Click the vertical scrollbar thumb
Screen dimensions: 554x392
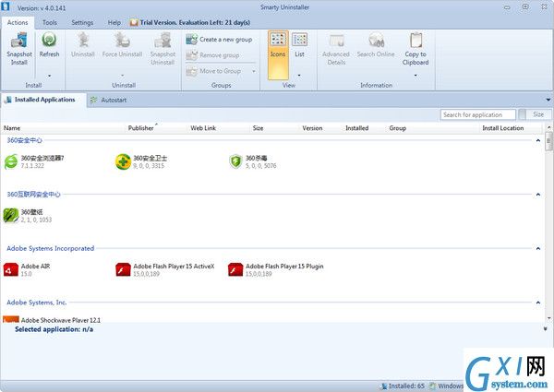point(548,141)
